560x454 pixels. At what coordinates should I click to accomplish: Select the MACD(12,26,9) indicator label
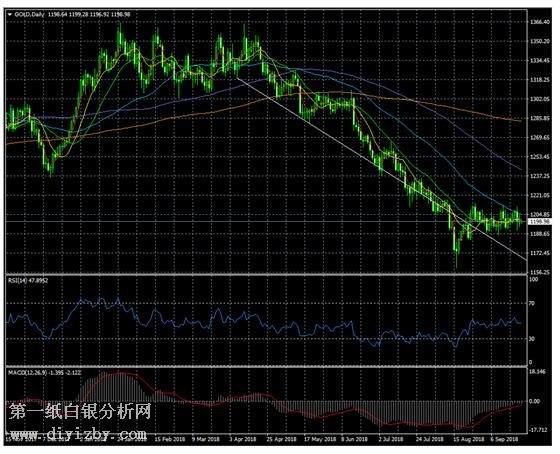[x=44, y=373]
